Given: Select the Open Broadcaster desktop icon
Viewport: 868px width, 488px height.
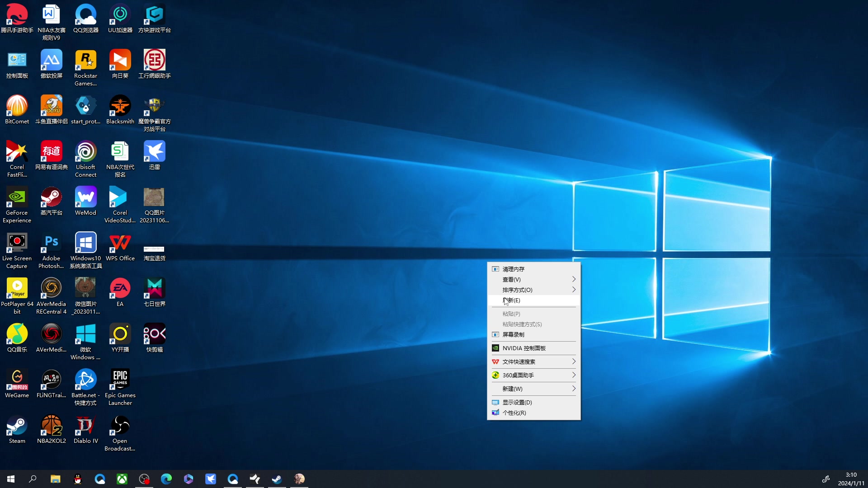Looking at the screenshot, I should pyautogui.click(x=120, y=433).
